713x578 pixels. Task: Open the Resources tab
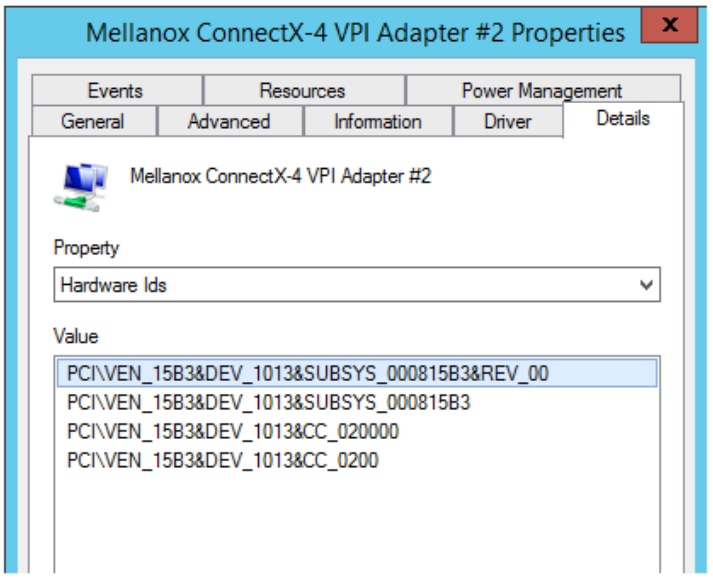(x=302, y=91)
